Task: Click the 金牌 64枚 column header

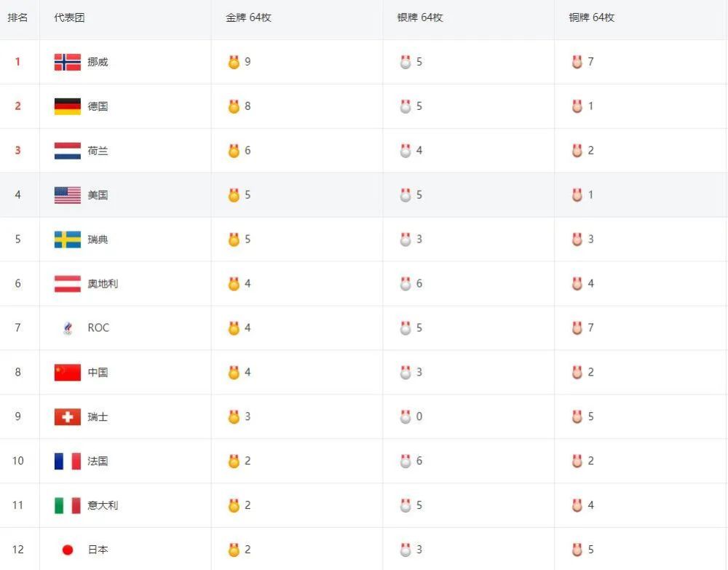Action: pyautogui.click(x=248, y=17)
